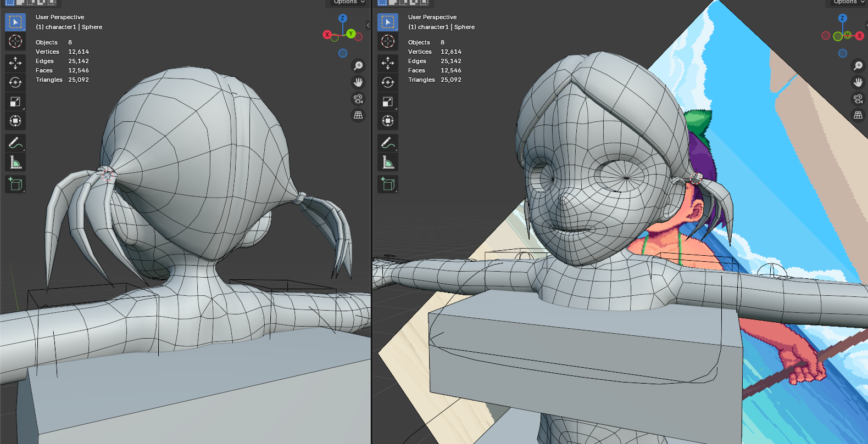
Task: Choose the Annotate tool in right viewport
Action: (388, 143)
